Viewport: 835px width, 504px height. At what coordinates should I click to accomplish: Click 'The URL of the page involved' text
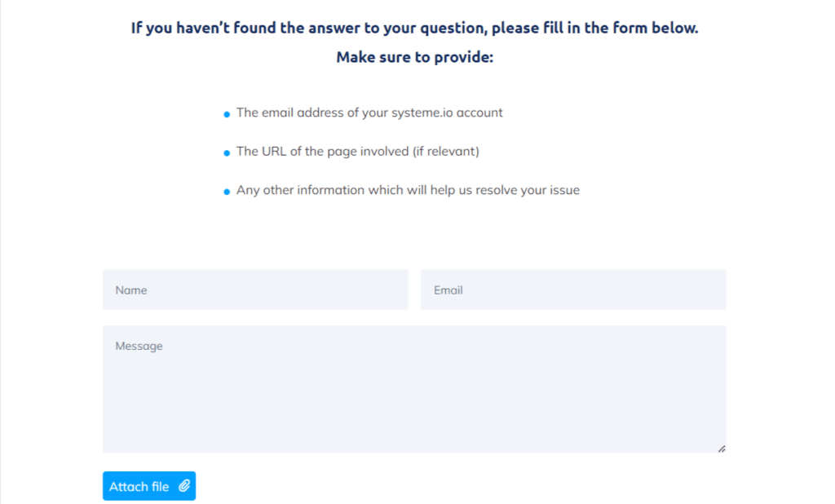pos(322,152)
